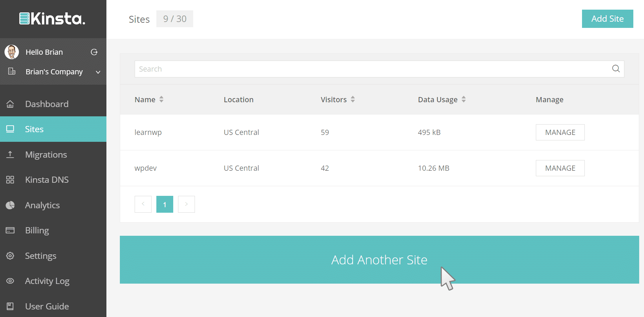644x317 pixels.
Task: Click the Migrations upload icon
Action: point(10,155)
